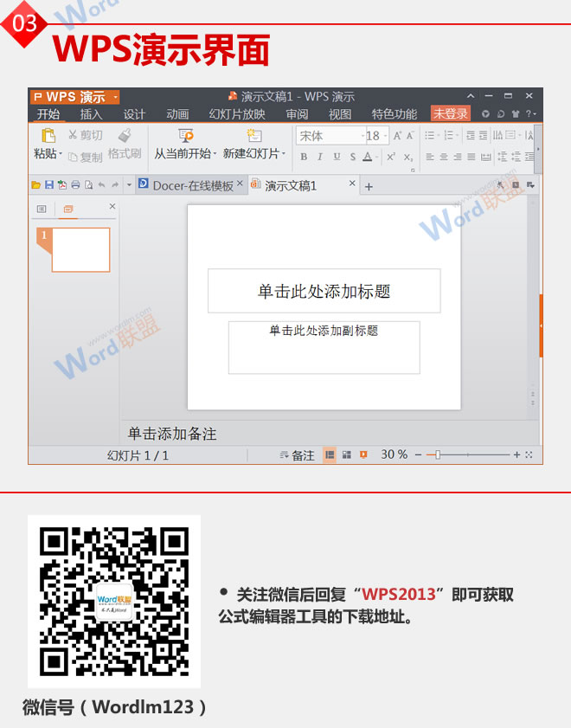
Task: Align text right
Action: point(458,157)
